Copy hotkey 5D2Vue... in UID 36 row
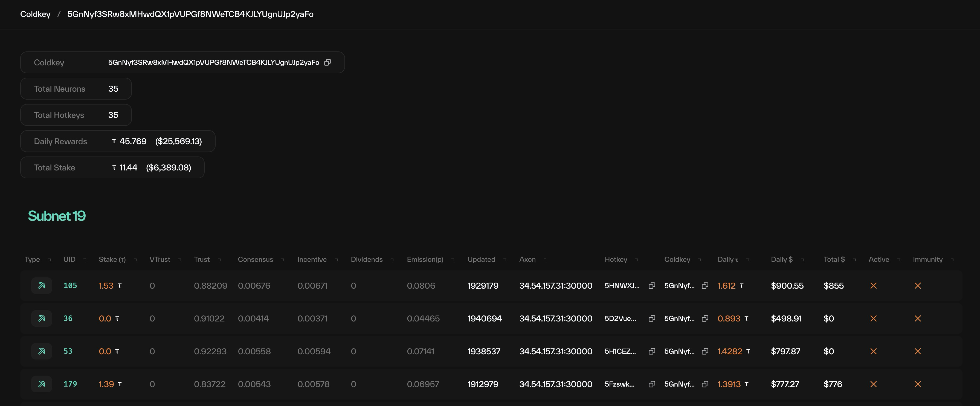 (652, 318)
